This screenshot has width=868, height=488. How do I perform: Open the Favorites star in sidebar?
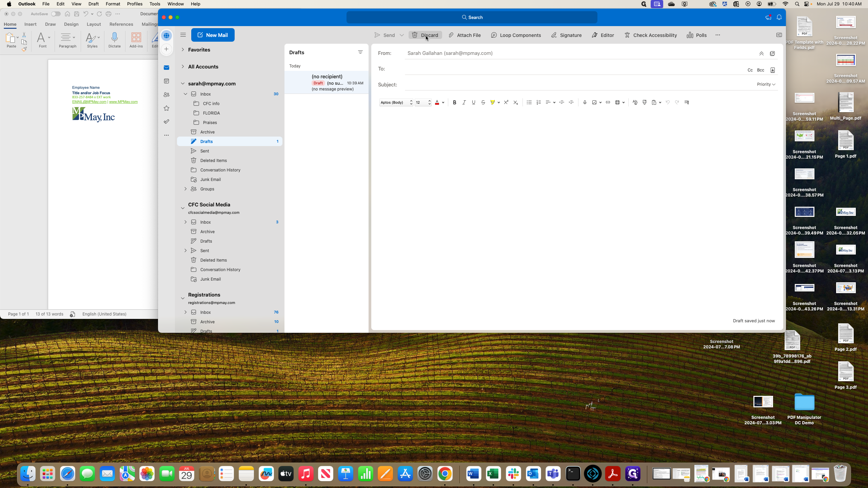166,108
